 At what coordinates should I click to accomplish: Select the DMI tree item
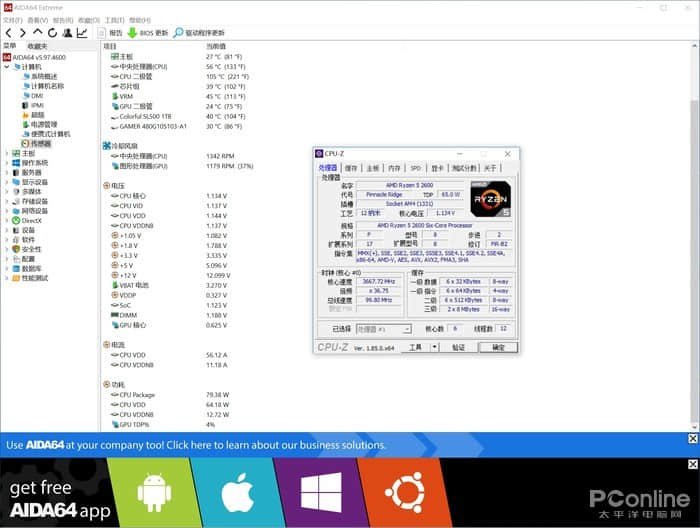pos(38,96)
